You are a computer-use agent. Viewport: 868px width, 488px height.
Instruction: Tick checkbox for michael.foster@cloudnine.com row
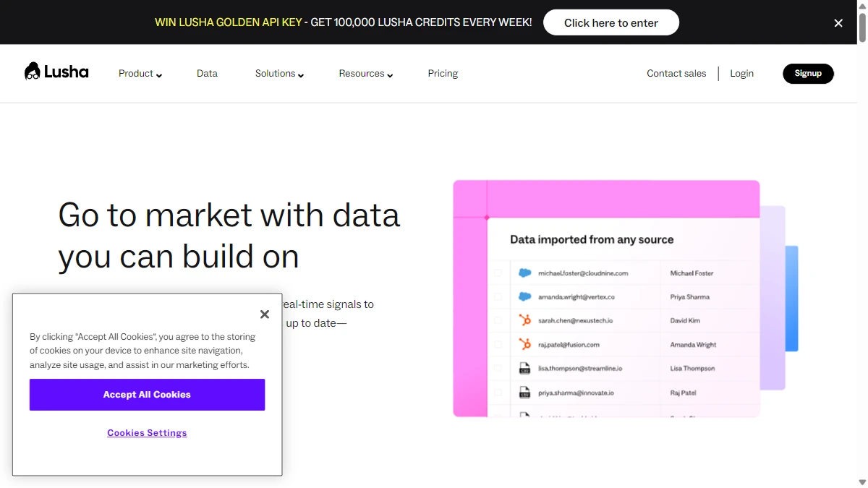click(498, 273)
